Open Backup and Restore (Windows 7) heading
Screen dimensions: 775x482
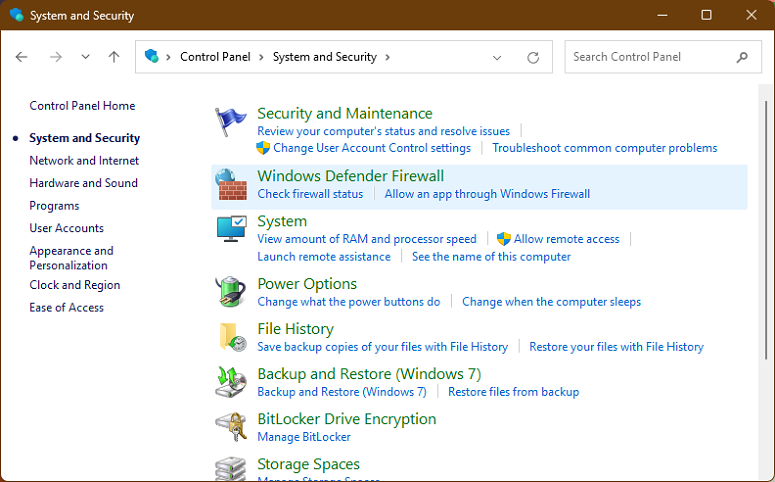click(x=369, y=374)
